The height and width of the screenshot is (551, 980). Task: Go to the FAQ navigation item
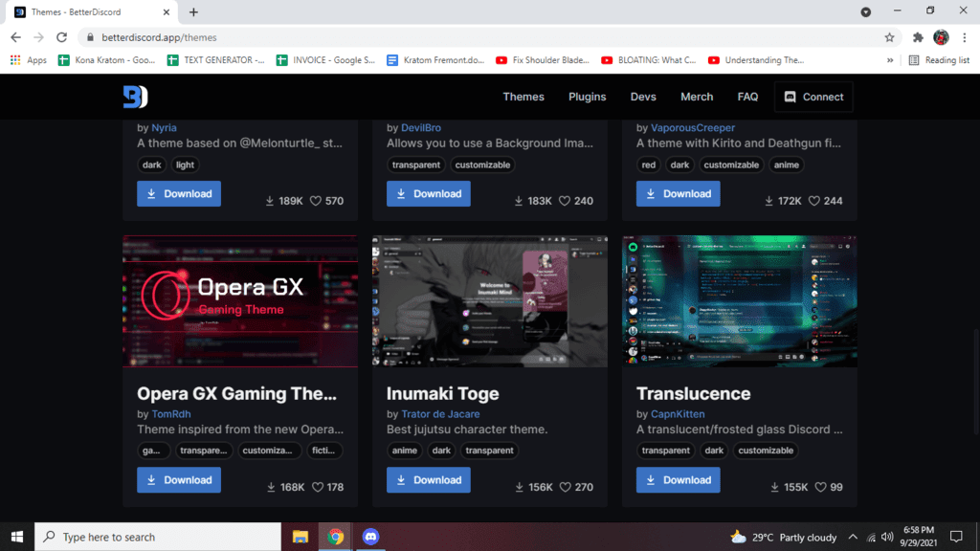click(747, 97)
